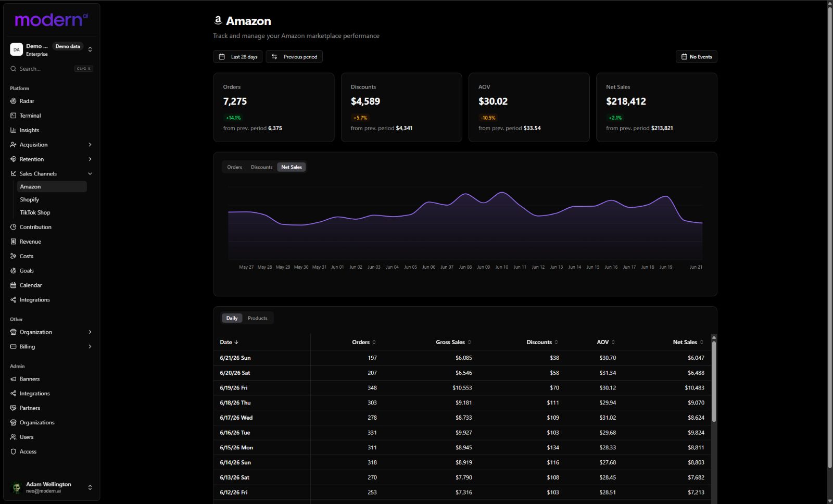Click the $218,412 Net Sales value

click(626, 102)
